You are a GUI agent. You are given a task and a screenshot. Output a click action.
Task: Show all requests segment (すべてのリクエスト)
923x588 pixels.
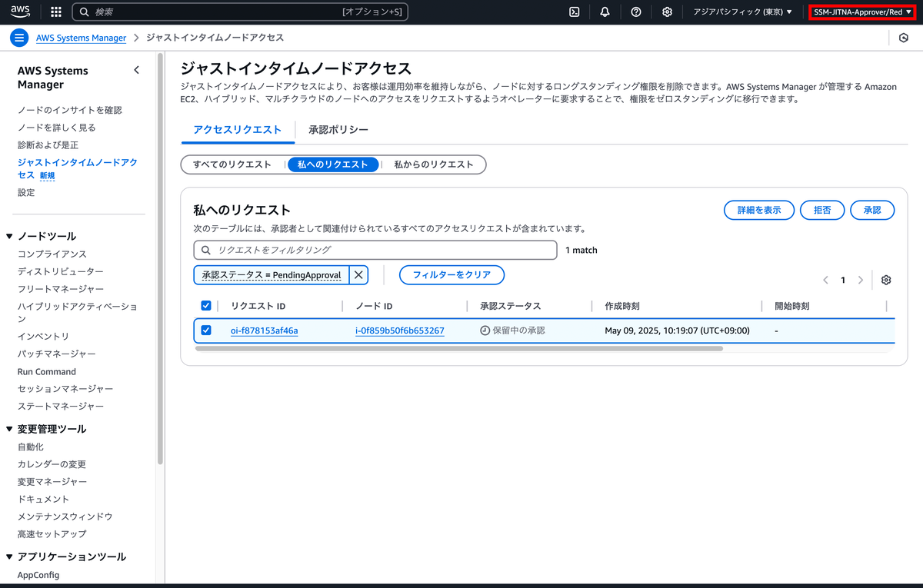[232, 164]
